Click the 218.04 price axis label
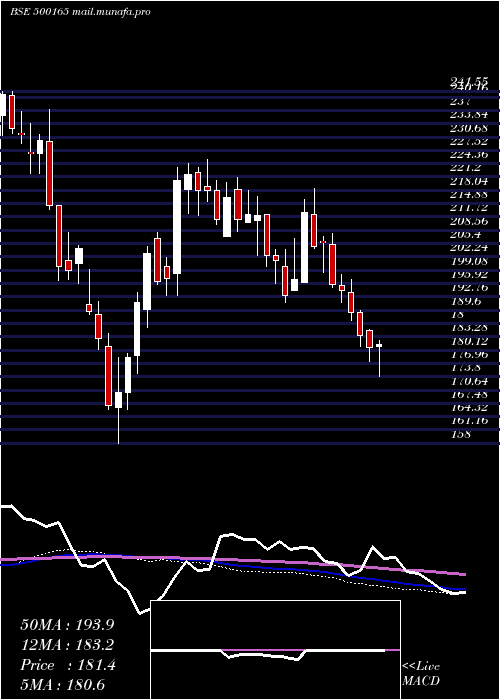The image size is (500, 700). [468, 181]
